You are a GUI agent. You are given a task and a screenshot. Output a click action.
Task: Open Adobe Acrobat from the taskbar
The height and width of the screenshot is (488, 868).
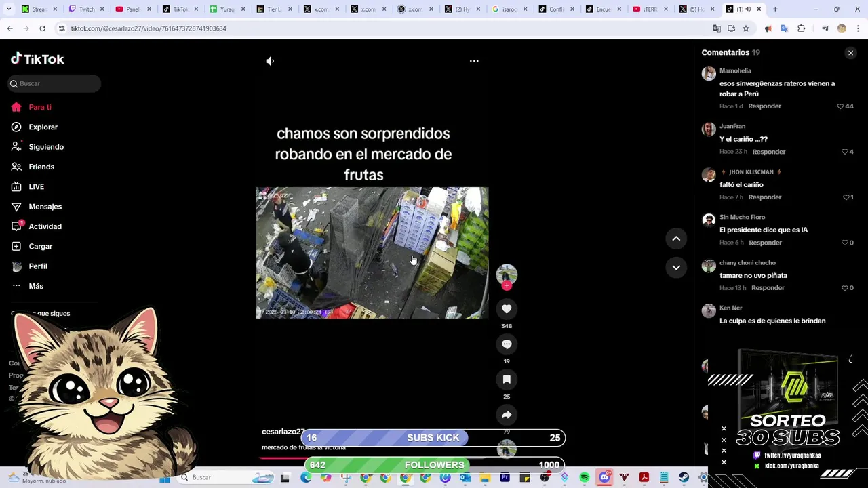(x=644, y=478)
